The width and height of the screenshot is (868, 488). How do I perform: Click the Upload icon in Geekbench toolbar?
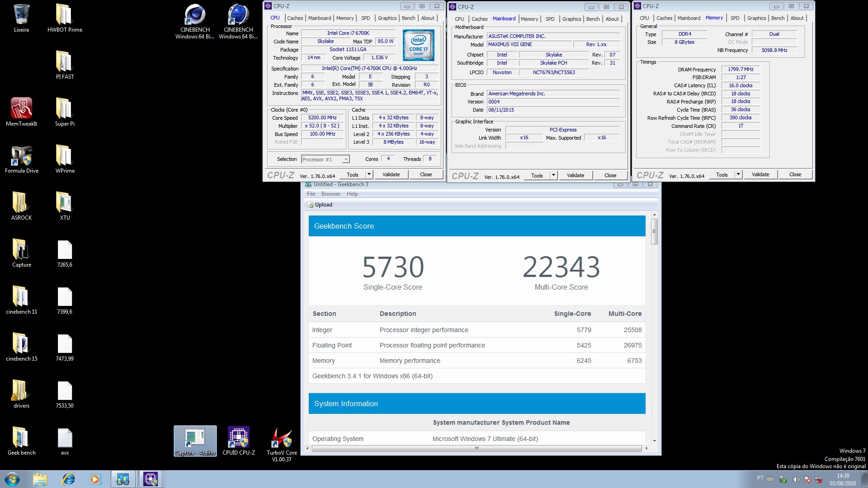click(x=310, y=205)
